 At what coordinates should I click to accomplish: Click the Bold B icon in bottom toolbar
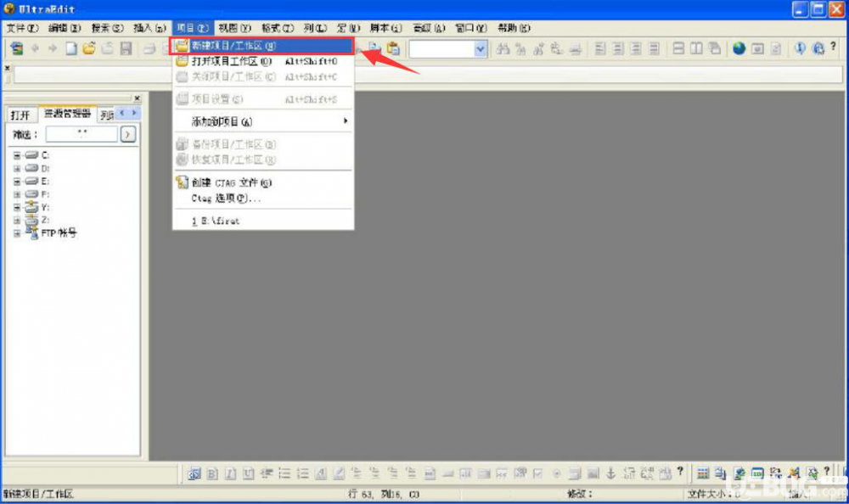tap(212, 474)
